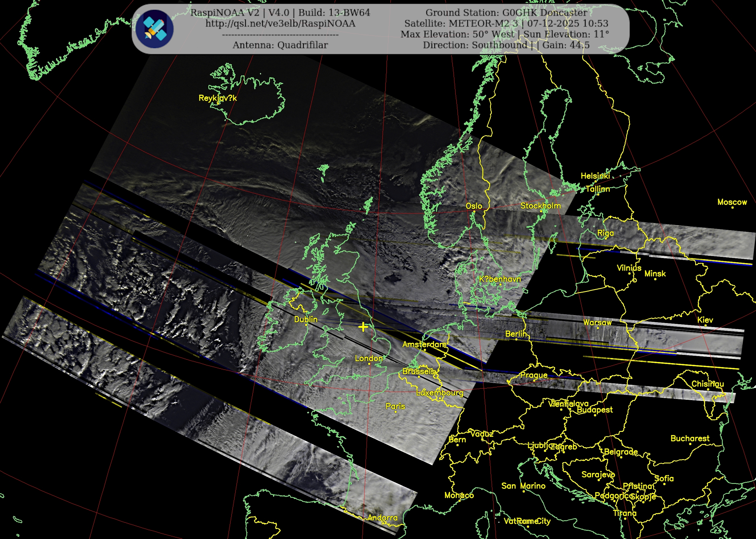Select the Bucharest label
This screenshot has width=756, height=539.
click(x=690, y=438)
